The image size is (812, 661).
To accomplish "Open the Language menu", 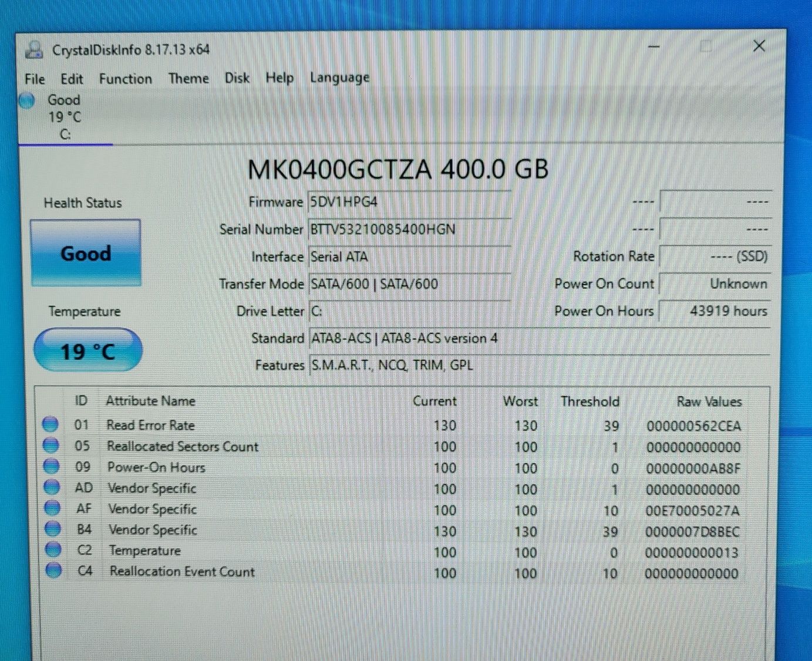I will 340,77.
